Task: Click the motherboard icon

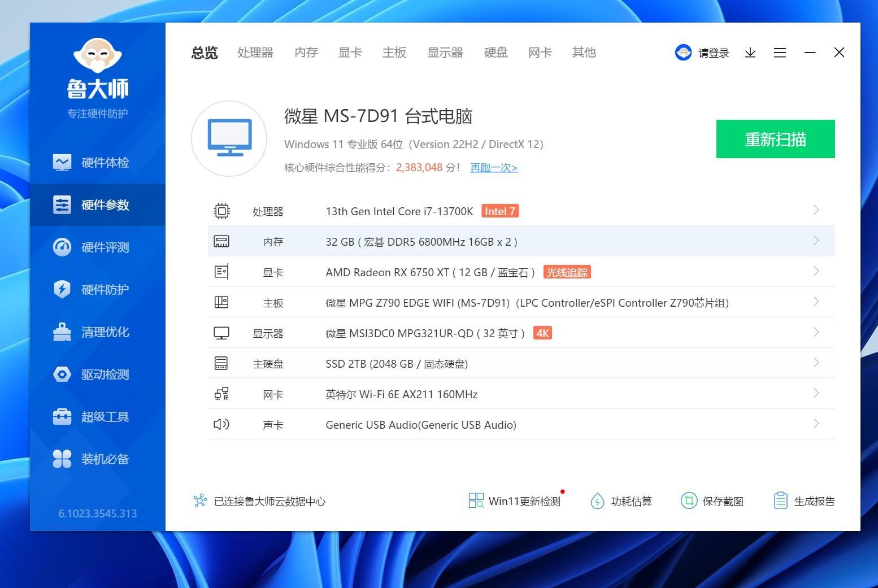Action: [221, 303]
